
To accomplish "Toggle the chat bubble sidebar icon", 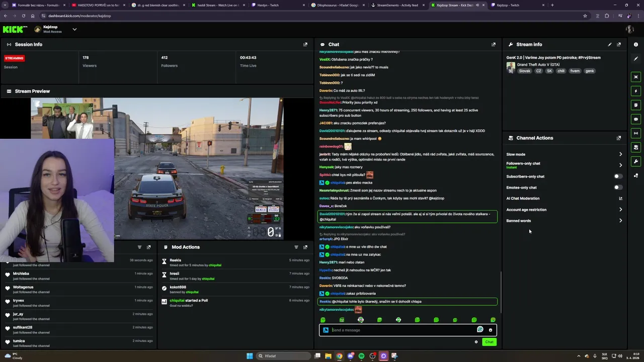I will 636,119.
